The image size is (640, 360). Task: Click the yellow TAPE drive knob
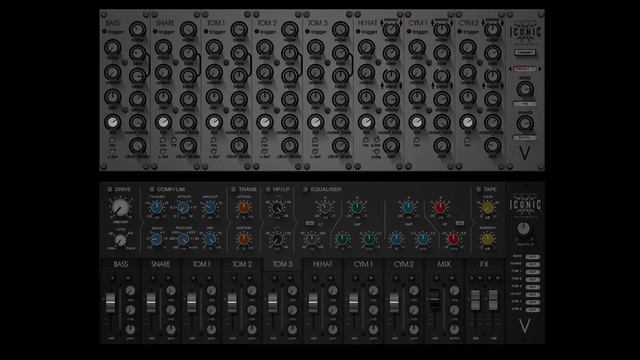[488, 208]
